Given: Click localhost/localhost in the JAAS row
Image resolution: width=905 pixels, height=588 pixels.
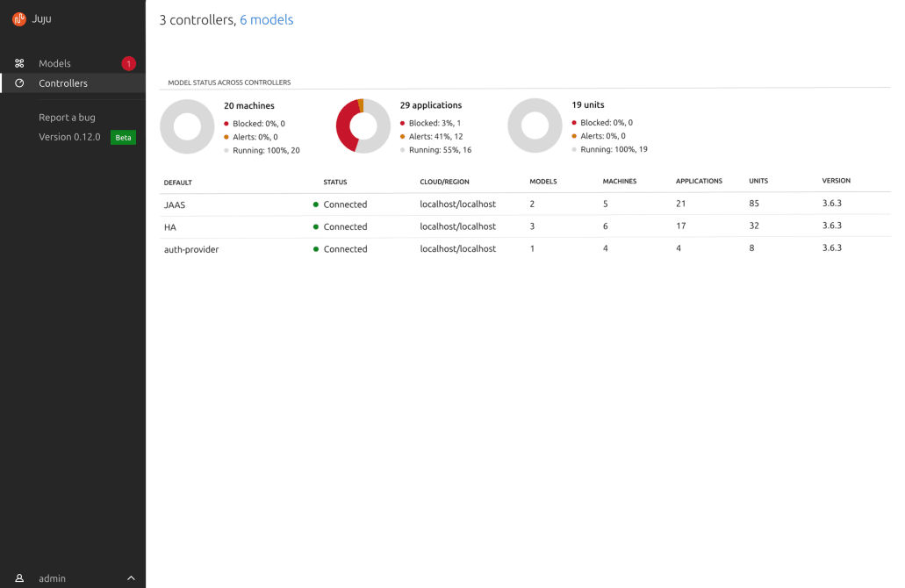Looking at the screenshot, I should (x=457, y=204).
